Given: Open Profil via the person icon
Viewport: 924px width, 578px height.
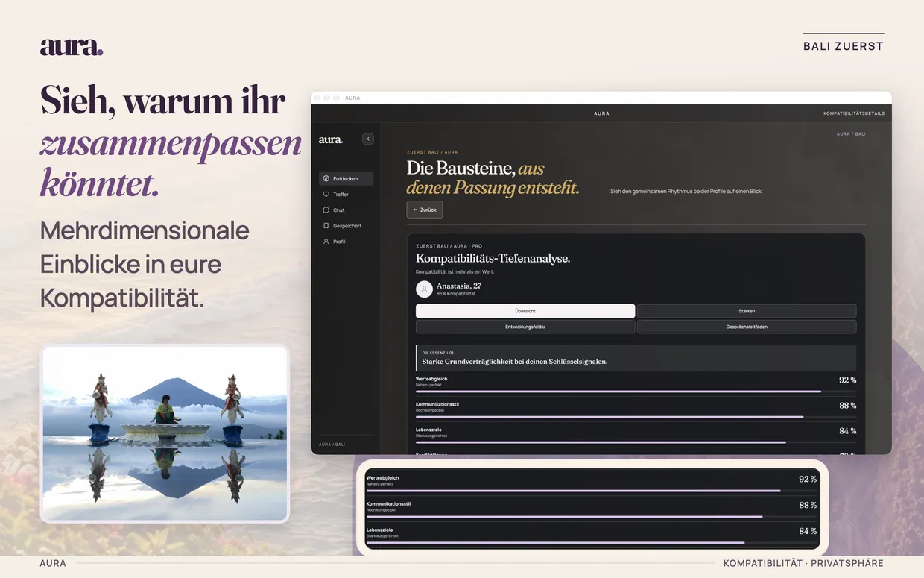Looking at the screenshot, I should click(x=326, y=242).
